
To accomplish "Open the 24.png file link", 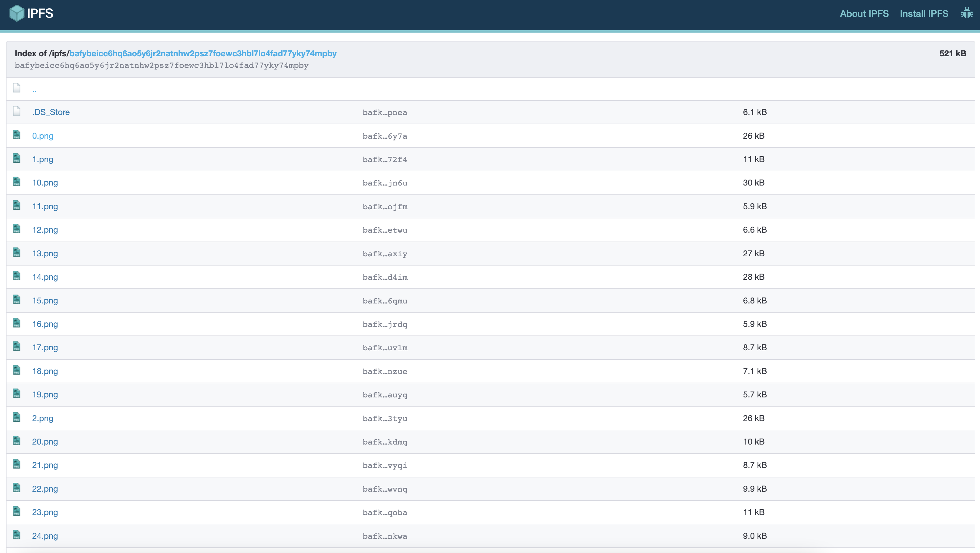I will pyautogui.click(x=45, y=536).
